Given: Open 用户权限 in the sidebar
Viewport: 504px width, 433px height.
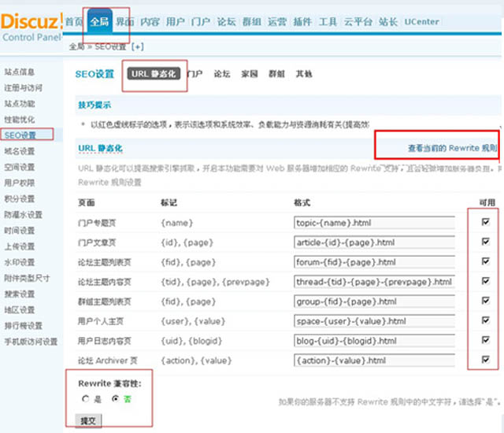Looking at the screenshot, I should click(x=19, y=183).
